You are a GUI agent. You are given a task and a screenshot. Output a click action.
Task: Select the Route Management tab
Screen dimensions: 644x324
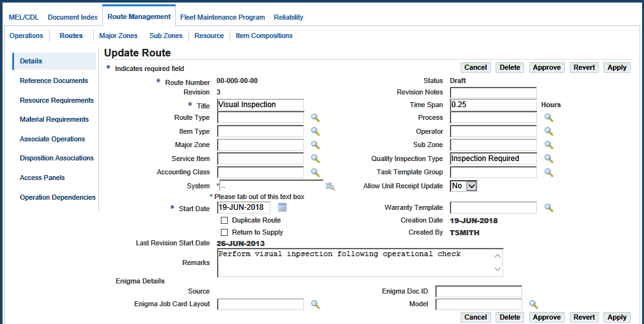(x=139, y=17)
